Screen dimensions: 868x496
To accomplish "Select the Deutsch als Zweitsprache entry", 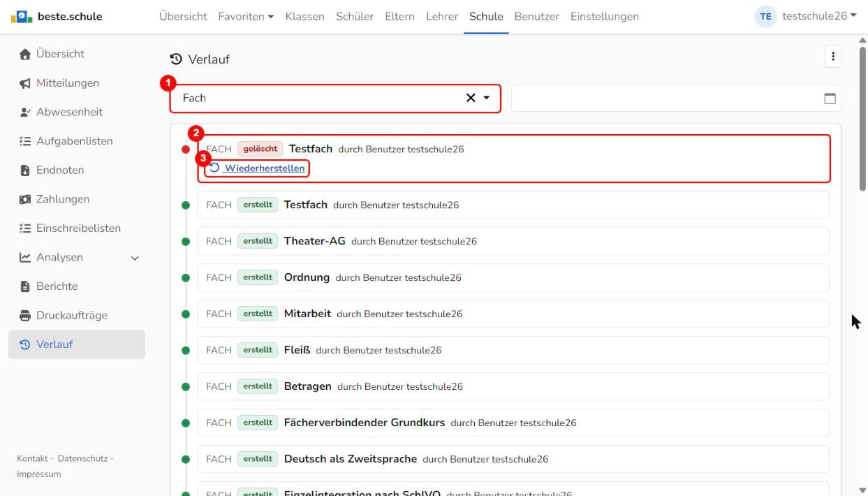I will (x=513, y=460).
